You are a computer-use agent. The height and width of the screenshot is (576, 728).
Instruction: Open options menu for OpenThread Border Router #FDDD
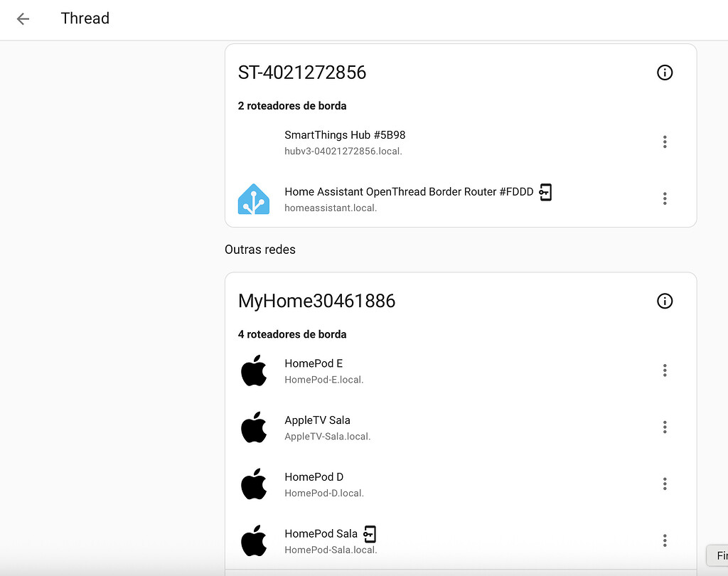point(665,199)
